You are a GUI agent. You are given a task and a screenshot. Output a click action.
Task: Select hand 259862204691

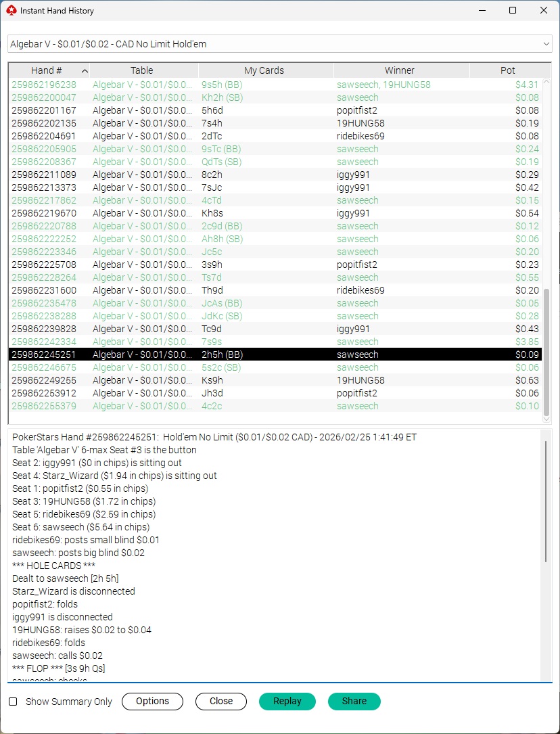click(x=275, y=136)
